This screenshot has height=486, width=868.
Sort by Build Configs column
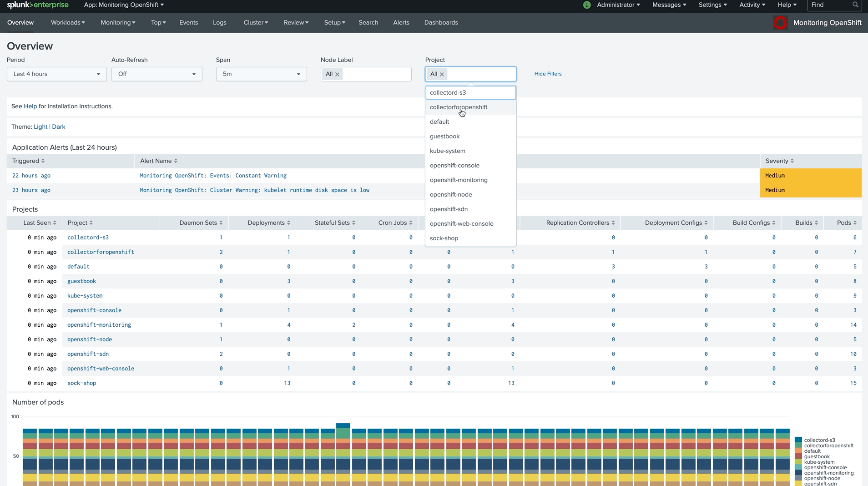pyautogui.click(x=754, y=223)
